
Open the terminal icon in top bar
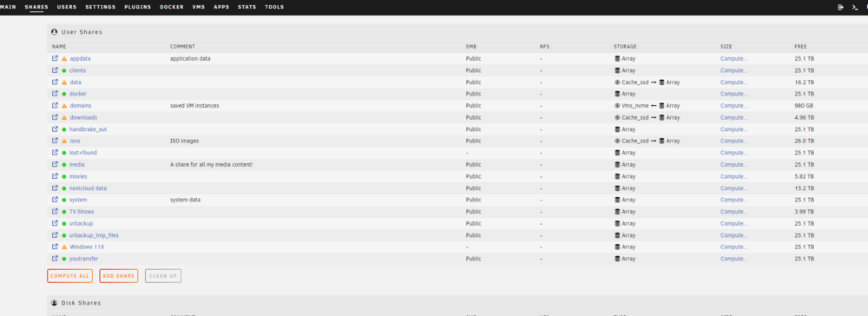pyautogui.click(x=855, y=7)
